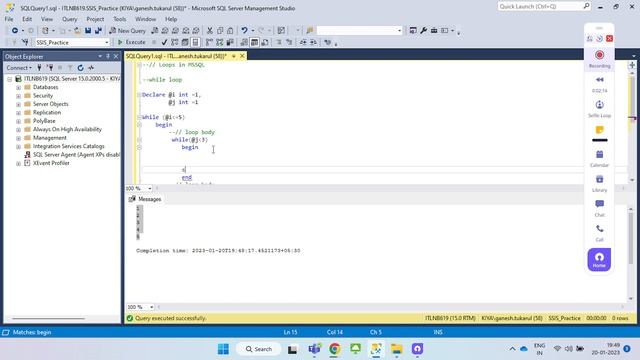Open the Connect dropdown in Object Explorer
This screenshot has width=640, height=360.
19,68
